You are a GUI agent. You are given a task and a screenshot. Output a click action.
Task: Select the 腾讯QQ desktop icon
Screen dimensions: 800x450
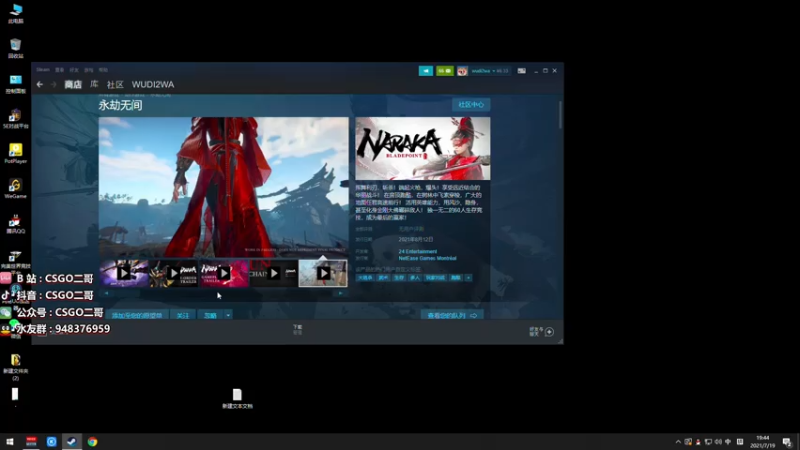(15, 224)
